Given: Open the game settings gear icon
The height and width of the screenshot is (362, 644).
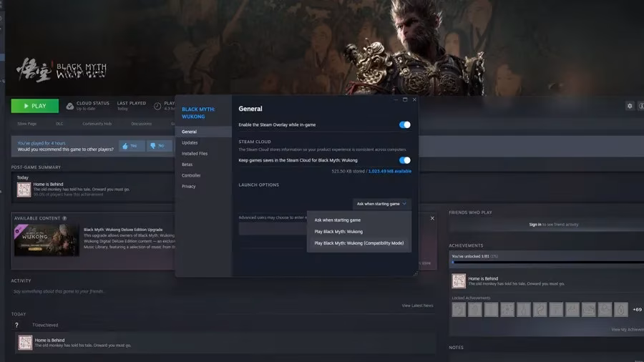Looking at the screenshot, I should click(x=630, y=106).
